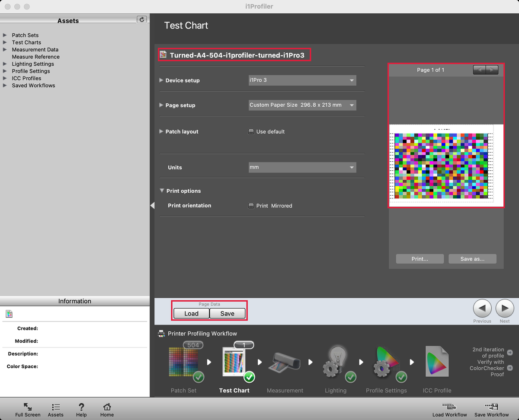The height and width of the screenshot is (420, 519).
Task: Open the Measurement workflow step
Action: (285, 362)
